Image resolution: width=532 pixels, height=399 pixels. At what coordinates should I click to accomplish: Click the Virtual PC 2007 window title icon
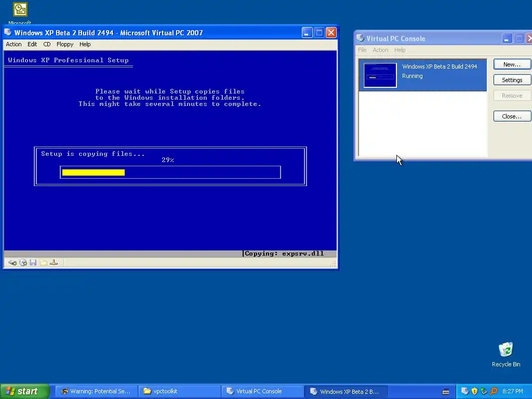coord(8,33)
